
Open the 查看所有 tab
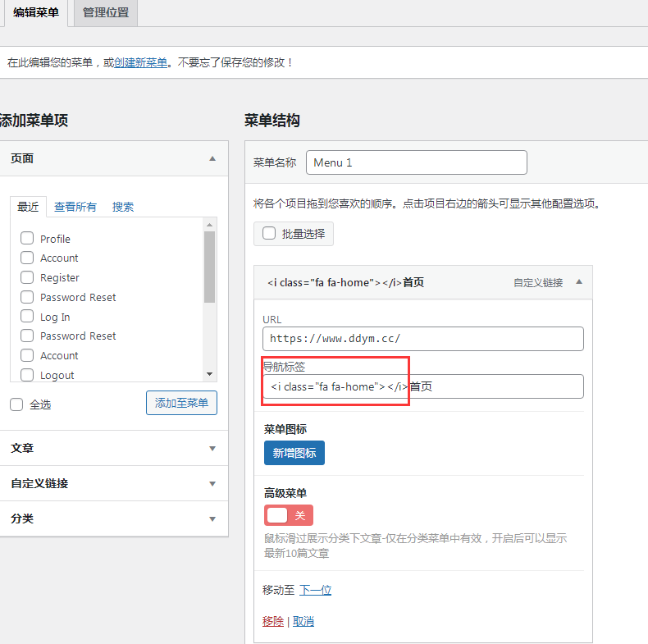(x=75, y=207)
